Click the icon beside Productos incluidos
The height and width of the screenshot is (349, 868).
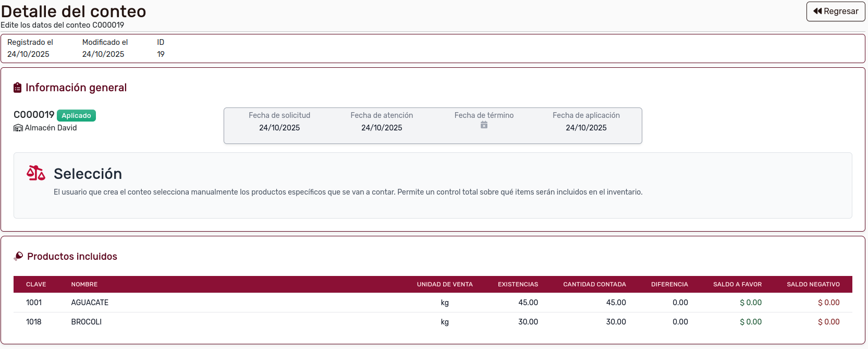(x=19, y=256)
